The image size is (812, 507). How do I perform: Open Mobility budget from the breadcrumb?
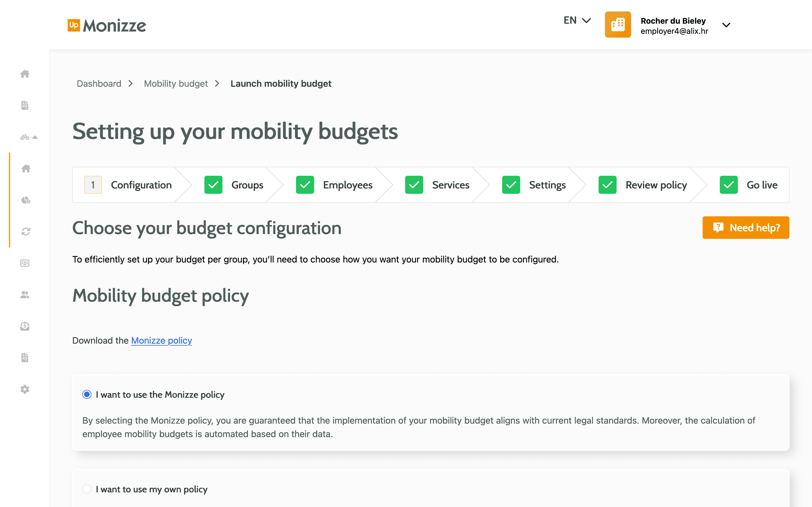[176, 83]
